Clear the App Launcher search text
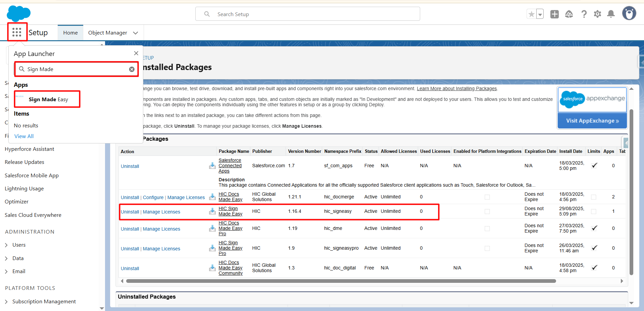The image size is (644, 311). (x=132, y=69)
